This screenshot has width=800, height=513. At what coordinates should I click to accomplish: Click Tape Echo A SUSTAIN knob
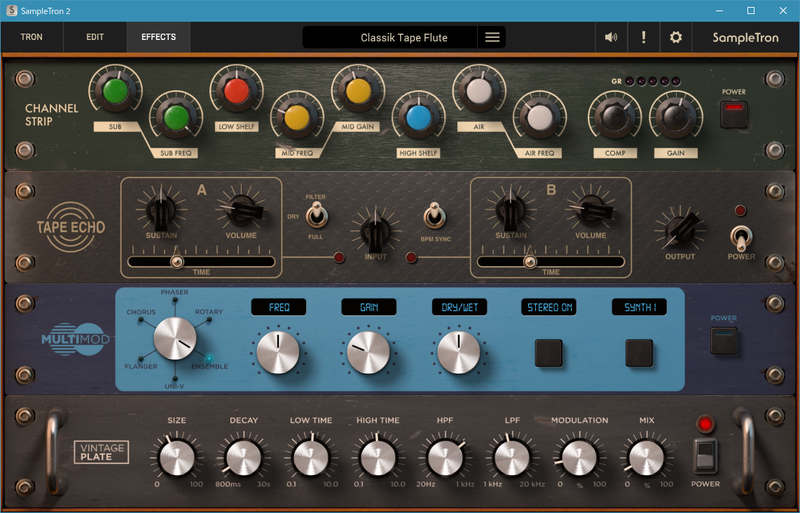pyautogui.click(x=161, y=210)
